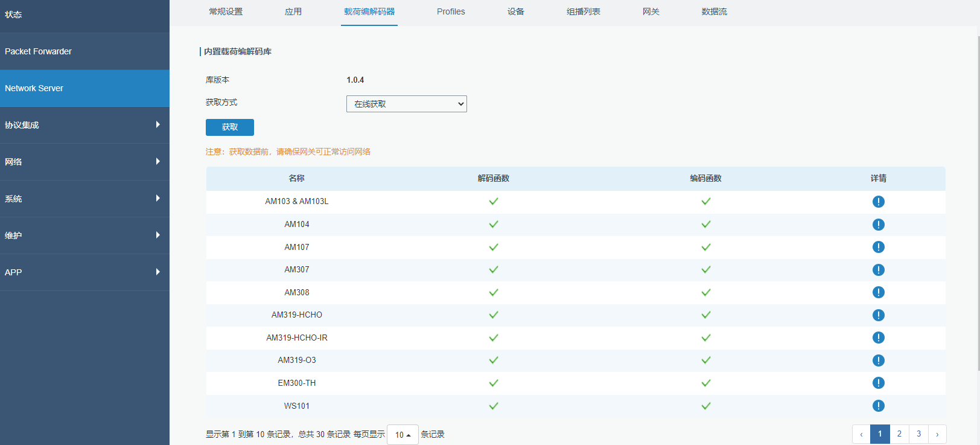Click the blue 获取 button

point(230,127)
